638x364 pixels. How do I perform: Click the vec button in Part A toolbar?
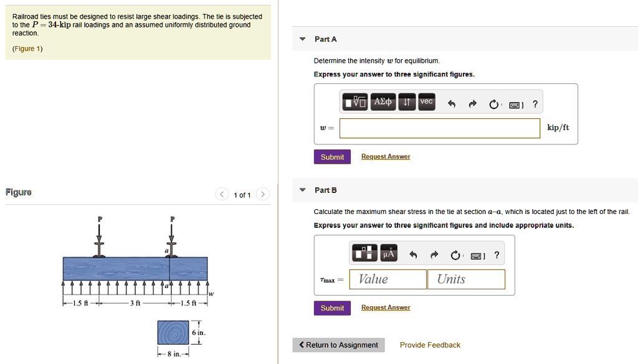[x=426, y=102]
